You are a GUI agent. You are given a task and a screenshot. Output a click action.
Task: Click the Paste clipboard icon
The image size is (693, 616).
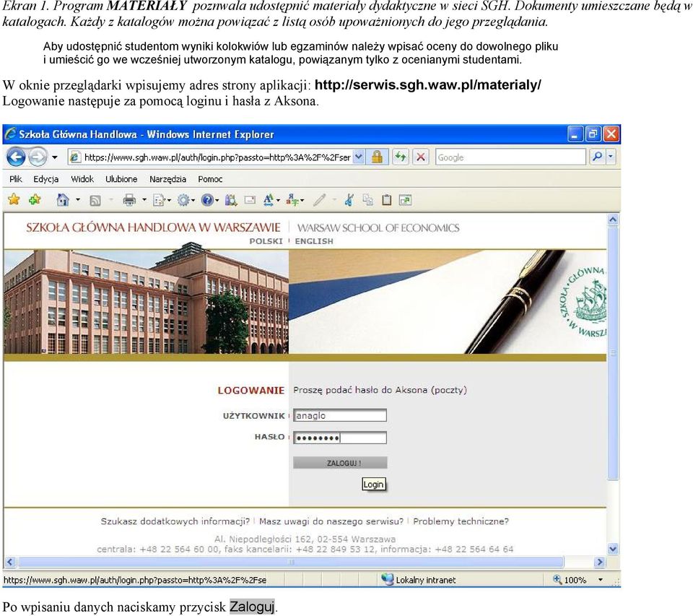(387, 200)
